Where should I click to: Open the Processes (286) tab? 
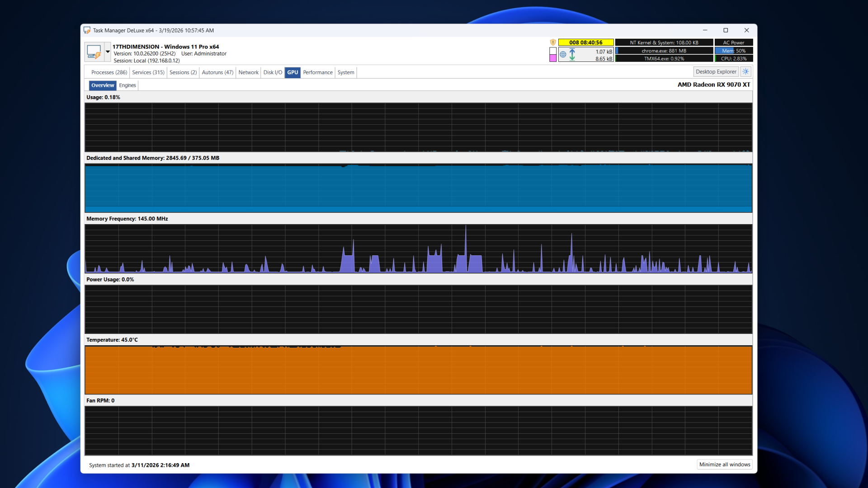pos(109,72)
